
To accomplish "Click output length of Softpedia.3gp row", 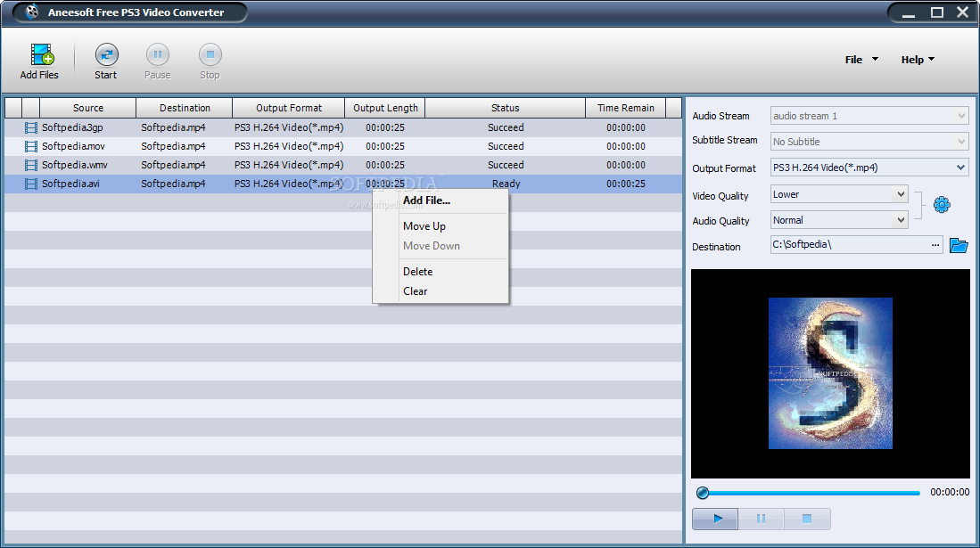I will click(x=385, y=127).
